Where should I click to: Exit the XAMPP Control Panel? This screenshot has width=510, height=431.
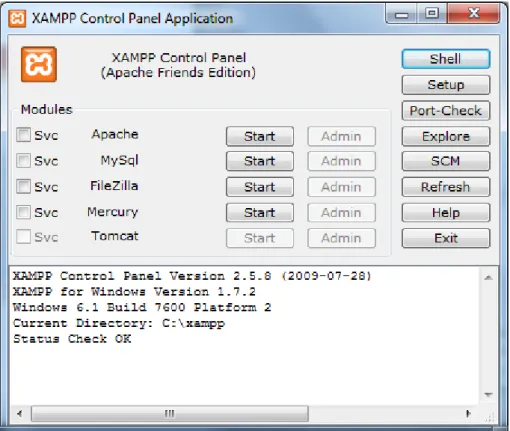tap(446, 238)
